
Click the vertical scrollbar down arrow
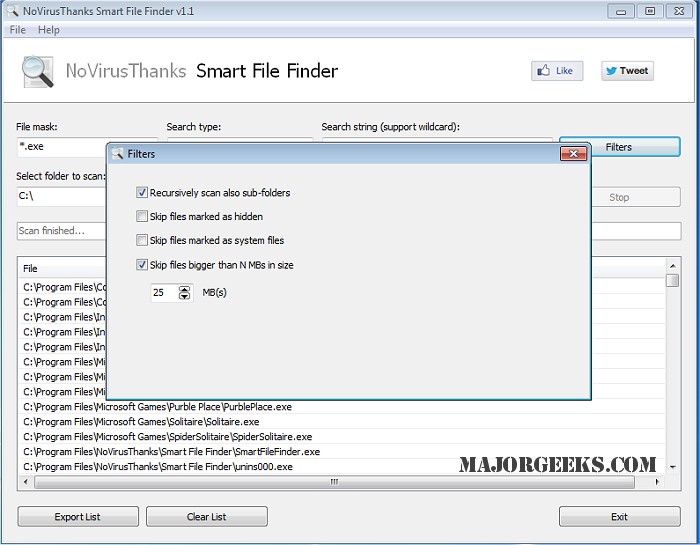pos(672,467)
